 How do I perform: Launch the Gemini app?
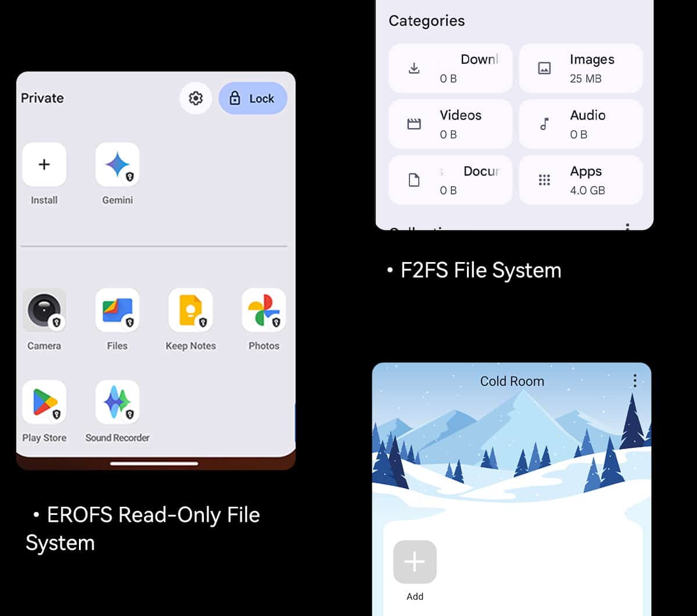(117, 164)
